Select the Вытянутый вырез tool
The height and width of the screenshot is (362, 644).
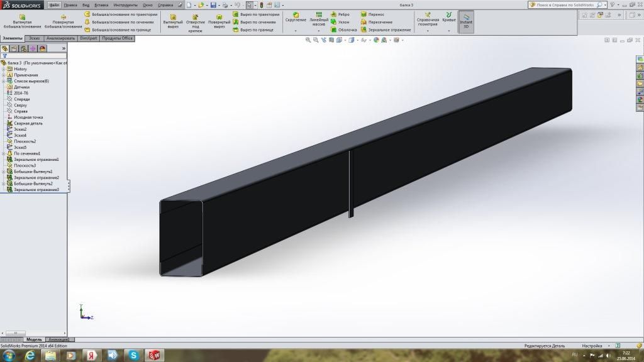click(x=173, y=21)
